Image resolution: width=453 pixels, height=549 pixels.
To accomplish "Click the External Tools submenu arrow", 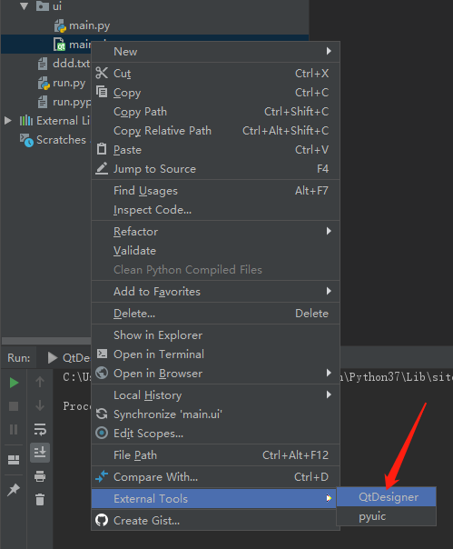I will click(329, 498).
